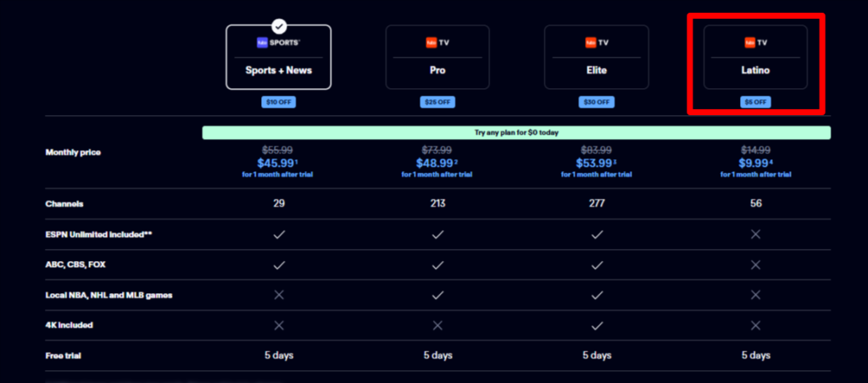Click the Sports + News Local NBA games X mark
The height and width of the screenshot is (383, 868).
[x=278, y=295]
